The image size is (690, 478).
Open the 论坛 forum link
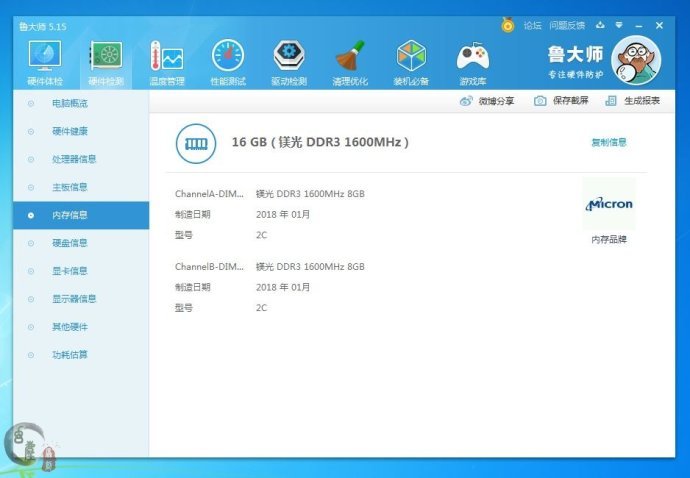(532, 26)
